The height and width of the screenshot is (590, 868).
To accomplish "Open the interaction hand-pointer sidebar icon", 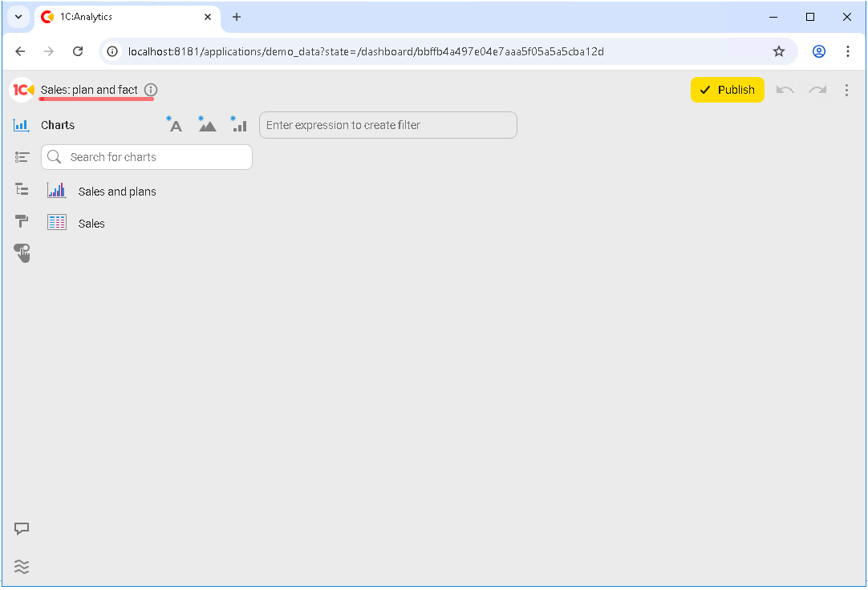I will [22, 253].
